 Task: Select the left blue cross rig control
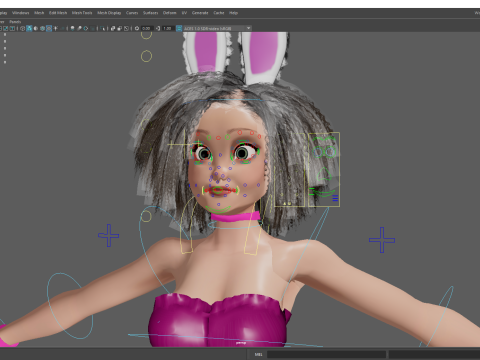point(108,235)
